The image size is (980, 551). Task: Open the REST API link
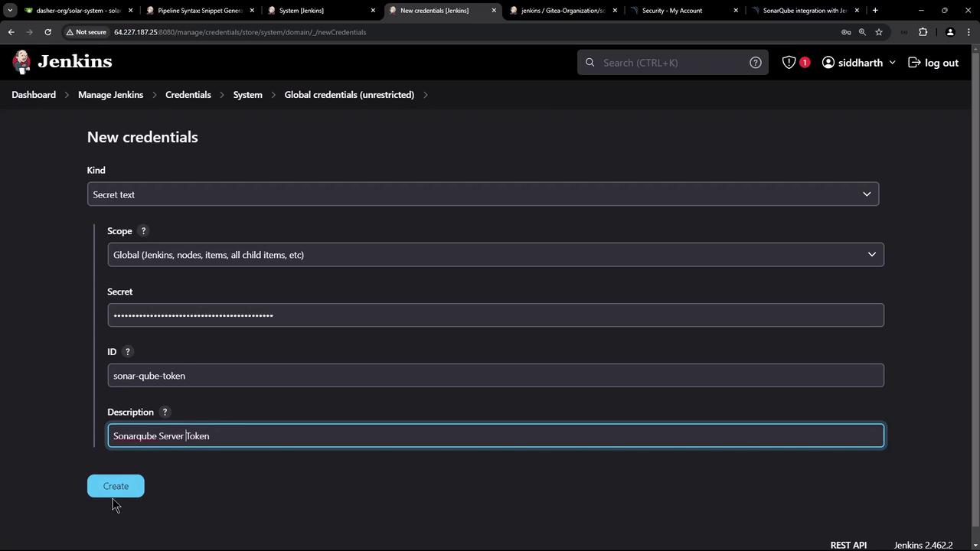(x=848, y=545)
